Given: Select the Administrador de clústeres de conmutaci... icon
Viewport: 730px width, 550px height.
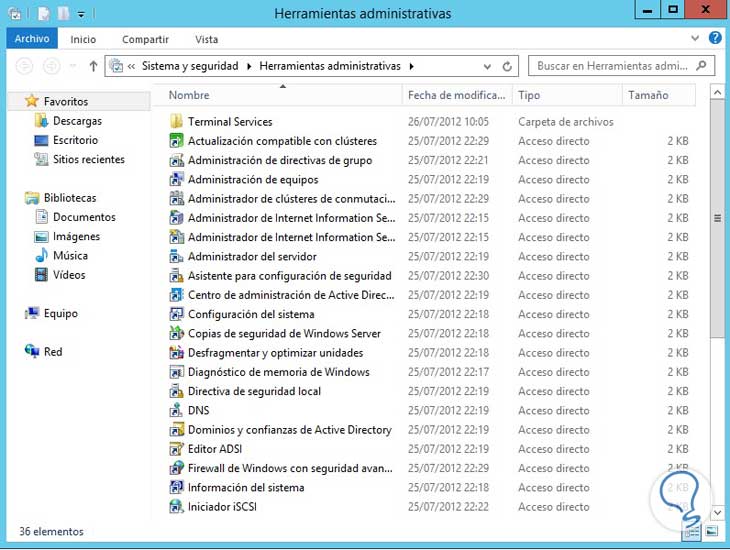Looking at the screenshot, I should coord(176,199).
